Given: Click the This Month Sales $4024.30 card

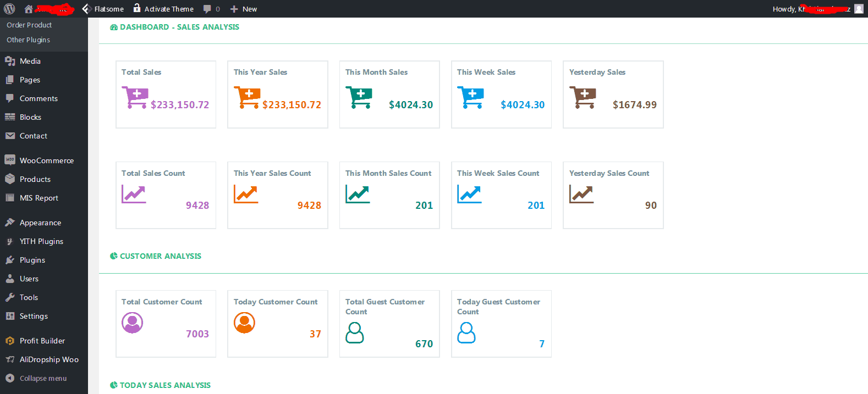Looking at the screenshot, I should pos(389,95).
